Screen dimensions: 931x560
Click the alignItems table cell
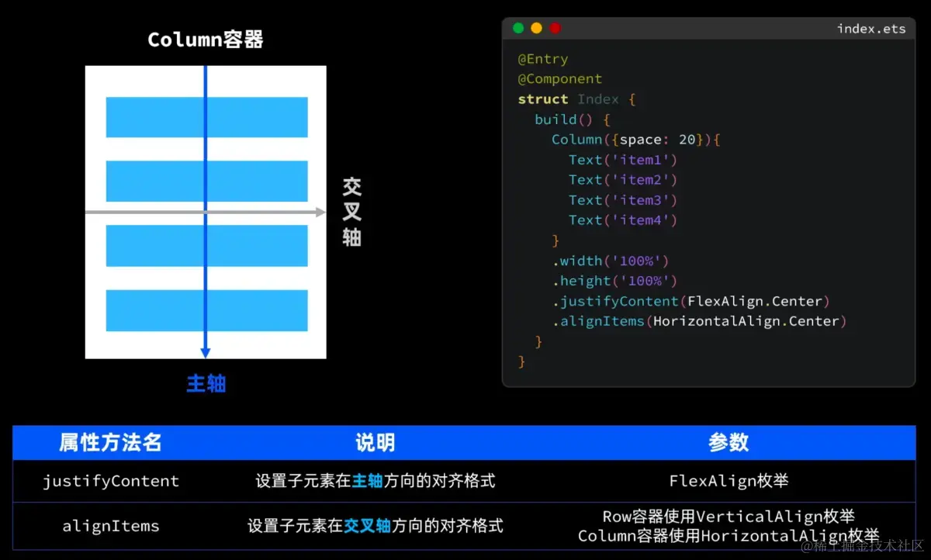point(111,526)
